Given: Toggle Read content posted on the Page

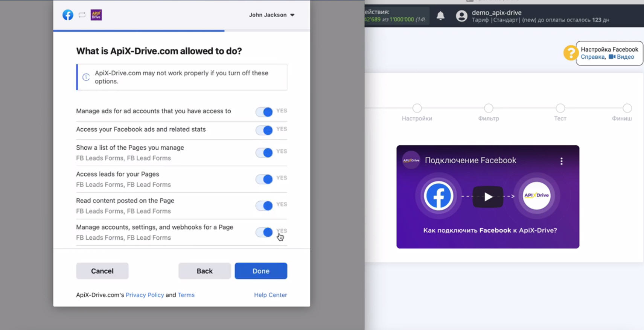Looking at the screenshot, I should [264, 205].
